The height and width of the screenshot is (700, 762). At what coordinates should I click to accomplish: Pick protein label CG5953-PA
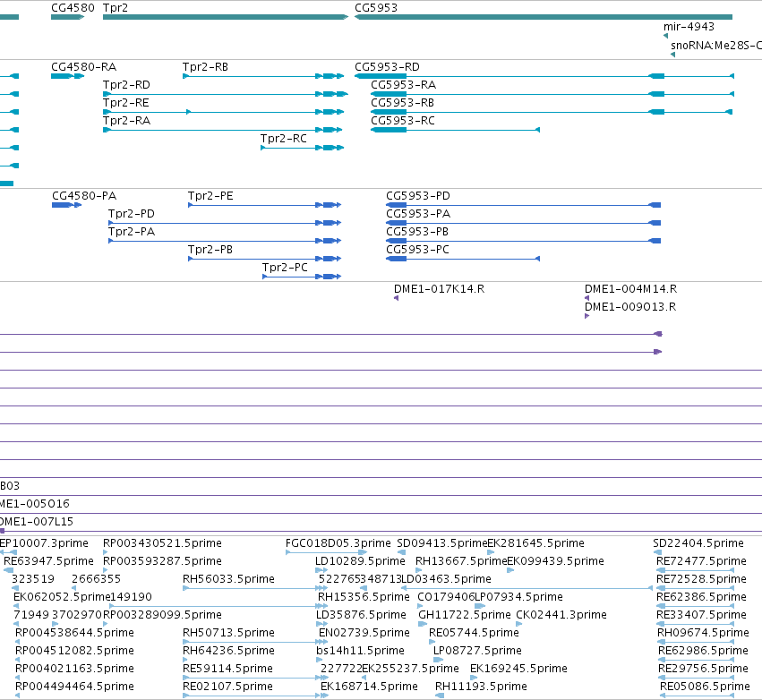point(418,214)
